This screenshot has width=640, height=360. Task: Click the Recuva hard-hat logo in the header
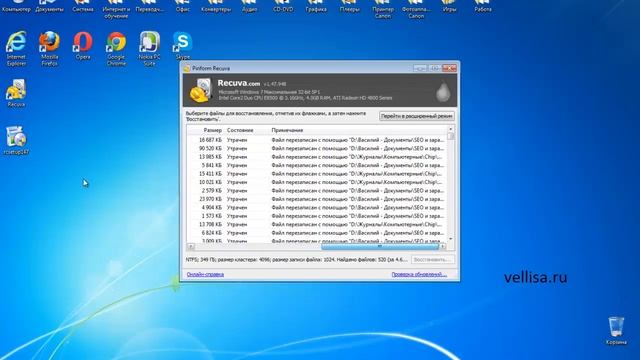click(x=201, y=90)
